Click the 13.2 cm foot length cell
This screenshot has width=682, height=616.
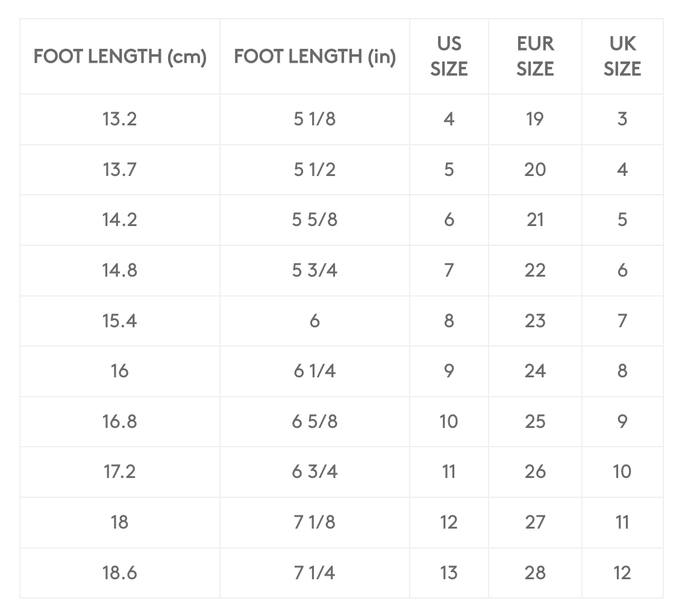[120, 119]
